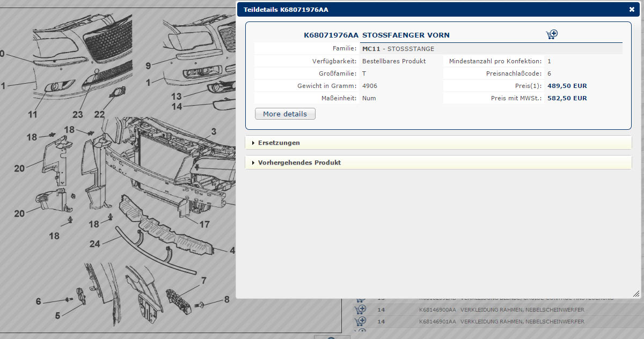Screen dimensions: 644x339
Task: Select callout number 22 fog lamp bezel
Action: pos(99,114)
